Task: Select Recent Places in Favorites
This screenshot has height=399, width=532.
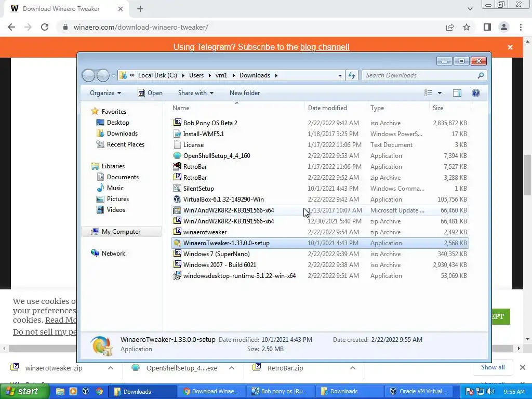Action: click(121, 144)
